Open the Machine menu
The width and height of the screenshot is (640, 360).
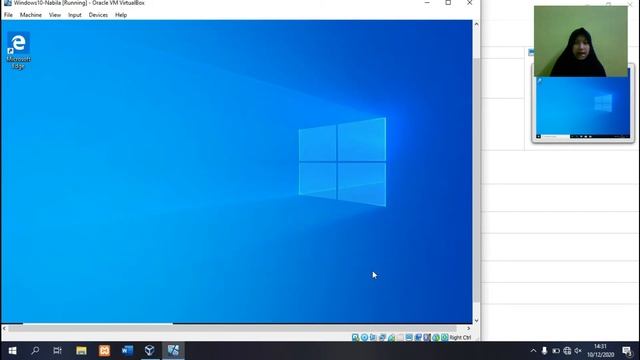(x=31, y=15)
